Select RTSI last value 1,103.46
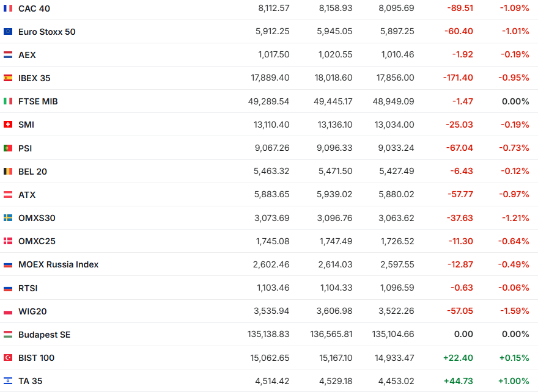538x392 pixels. pyautogui.click(x=273, y=288)
